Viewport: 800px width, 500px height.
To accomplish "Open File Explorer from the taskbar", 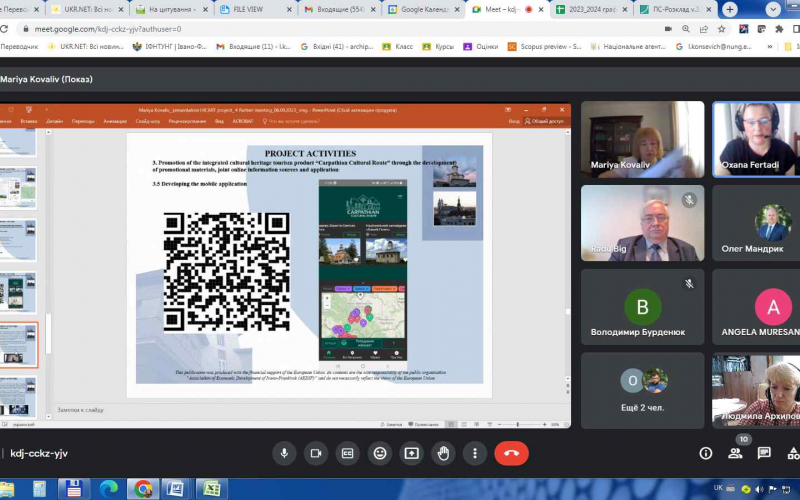I will click(6, 489).
